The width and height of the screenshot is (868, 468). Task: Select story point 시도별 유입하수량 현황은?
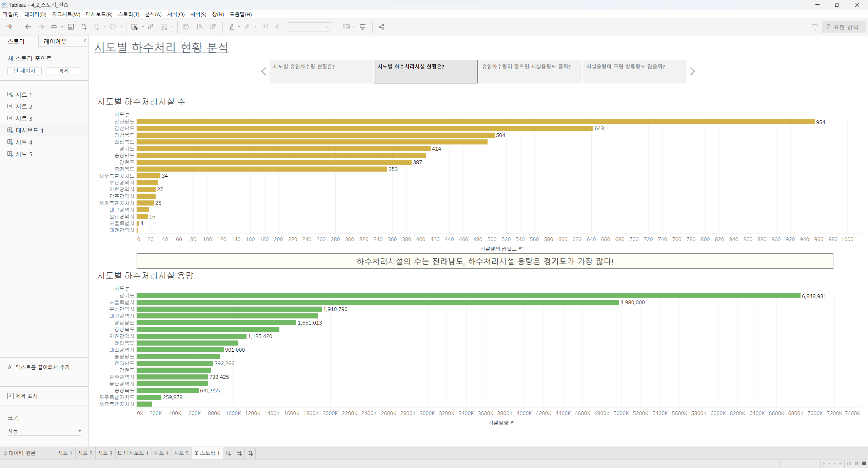[321, 72]
